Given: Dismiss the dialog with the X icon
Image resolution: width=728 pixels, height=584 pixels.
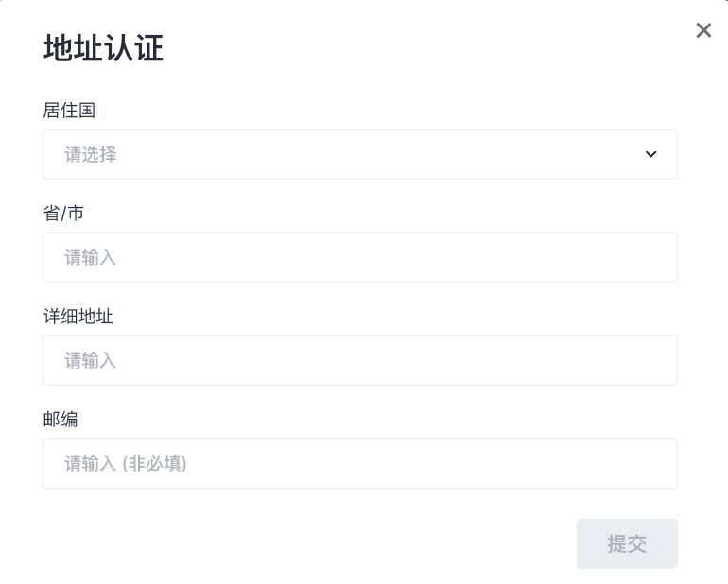Looking at the screenshot, I should point(703,30).
